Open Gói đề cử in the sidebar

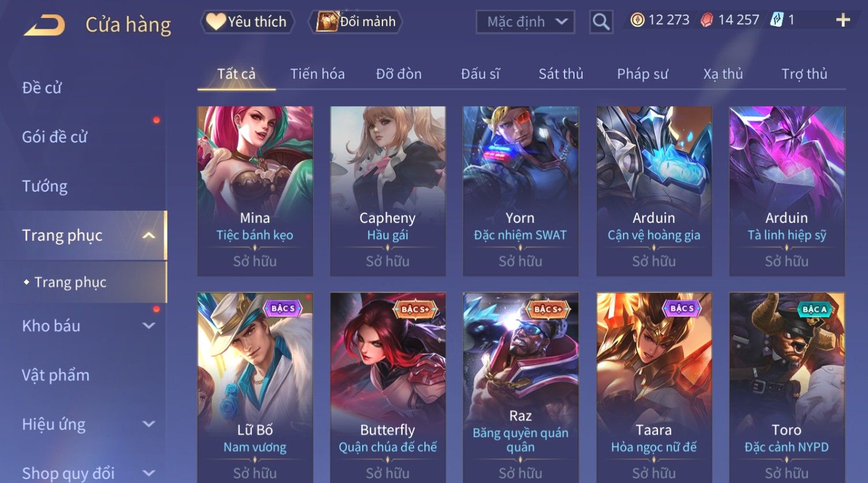pyautogui.click(x=55, y=137)
